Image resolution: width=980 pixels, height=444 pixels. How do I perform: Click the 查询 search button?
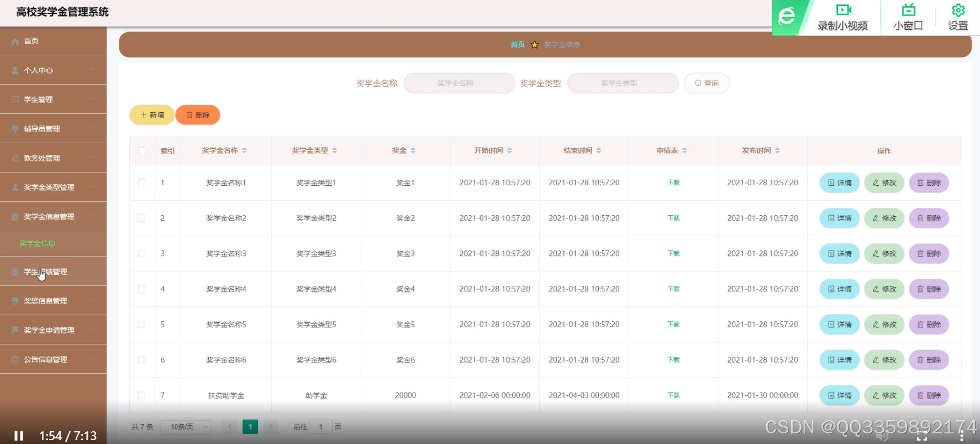(x=707, y=83)
